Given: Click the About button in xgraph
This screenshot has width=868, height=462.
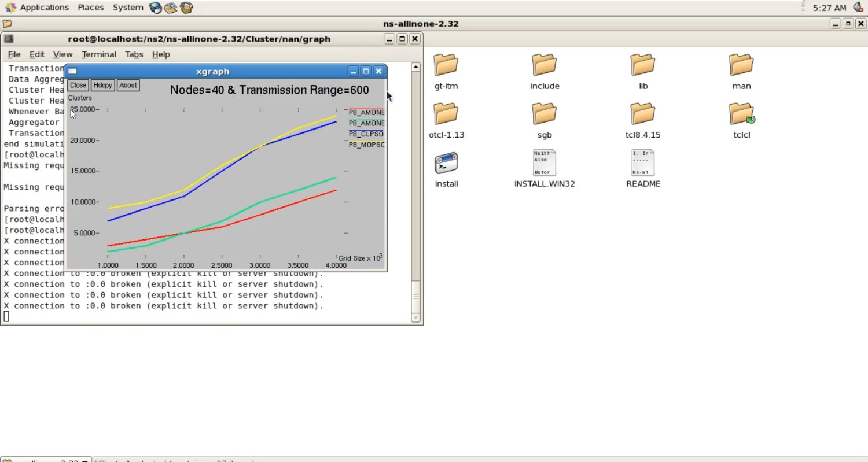Looking at the screenshot, I should (x=128, y=86).
